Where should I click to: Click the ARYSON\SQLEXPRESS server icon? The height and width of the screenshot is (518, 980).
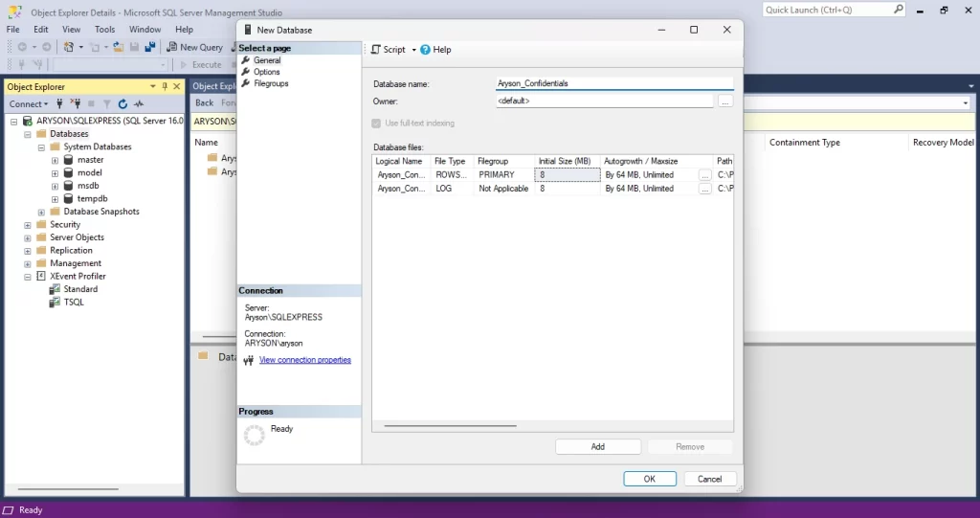(x=28, y=121)
